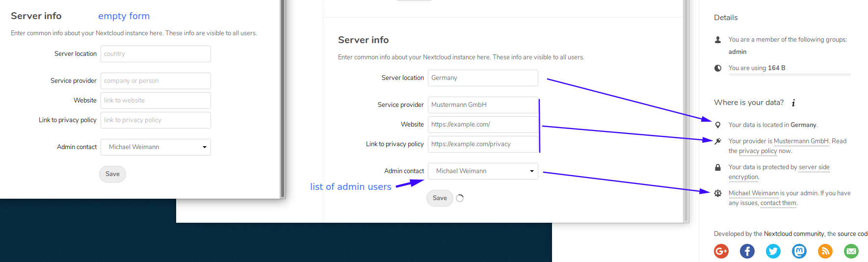Click the empty Server location country field

click(x=156, y=54)
